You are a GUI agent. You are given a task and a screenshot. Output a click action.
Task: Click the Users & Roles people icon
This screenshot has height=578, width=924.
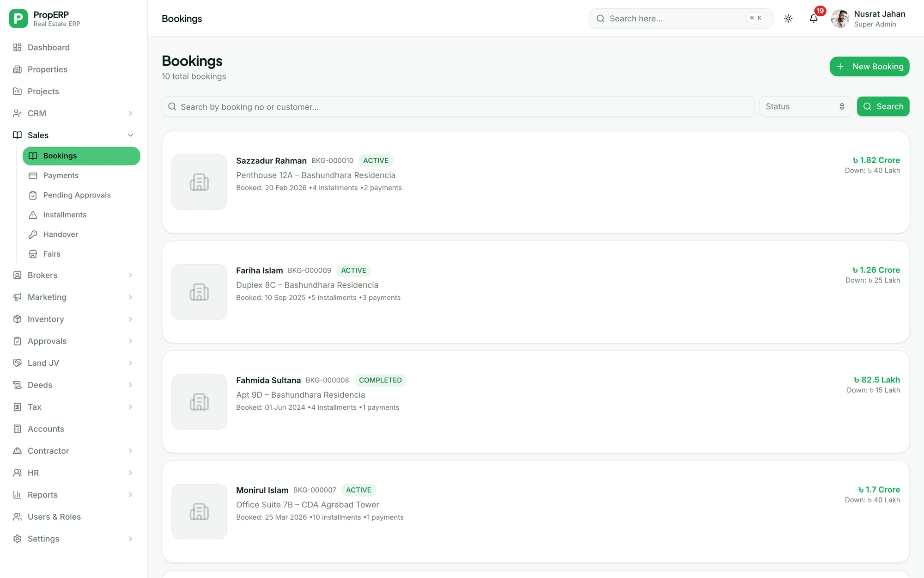click(18, 517)
